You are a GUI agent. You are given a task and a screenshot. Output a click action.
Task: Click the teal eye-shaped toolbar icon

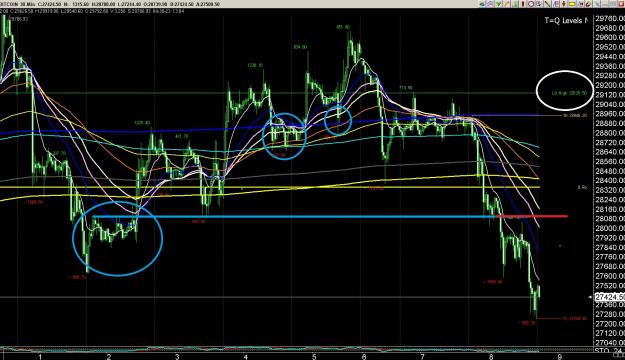coord(482,4)
